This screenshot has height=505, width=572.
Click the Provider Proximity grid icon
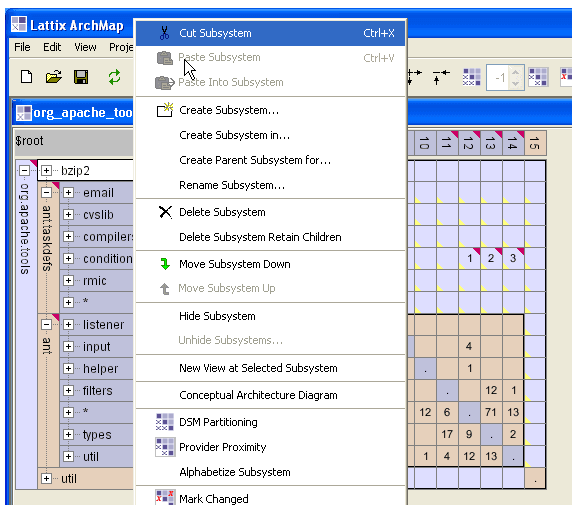[165, 447]
